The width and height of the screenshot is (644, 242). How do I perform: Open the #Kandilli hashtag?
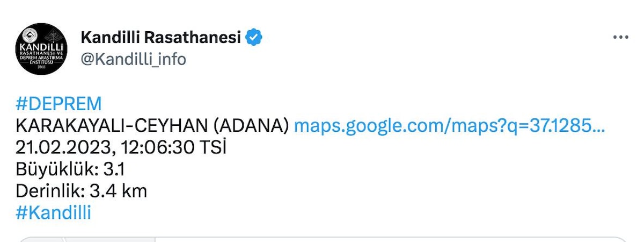click(54, 213)
